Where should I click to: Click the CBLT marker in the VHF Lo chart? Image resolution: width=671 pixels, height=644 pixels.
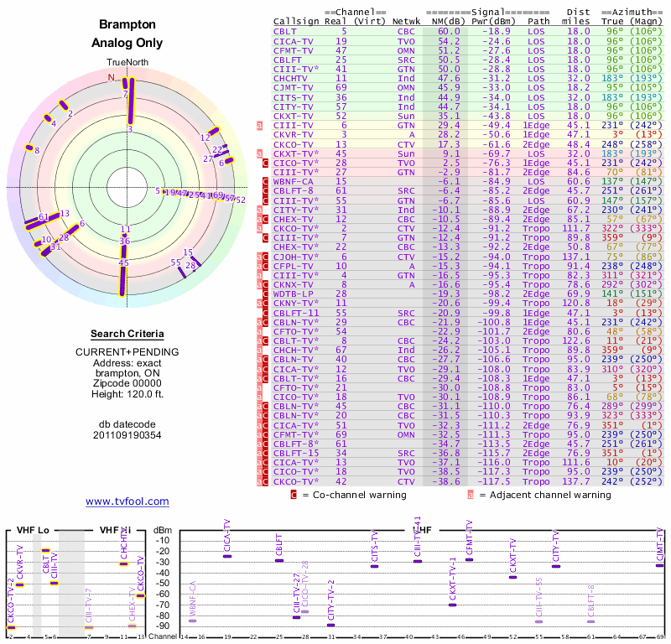[46, 551]
